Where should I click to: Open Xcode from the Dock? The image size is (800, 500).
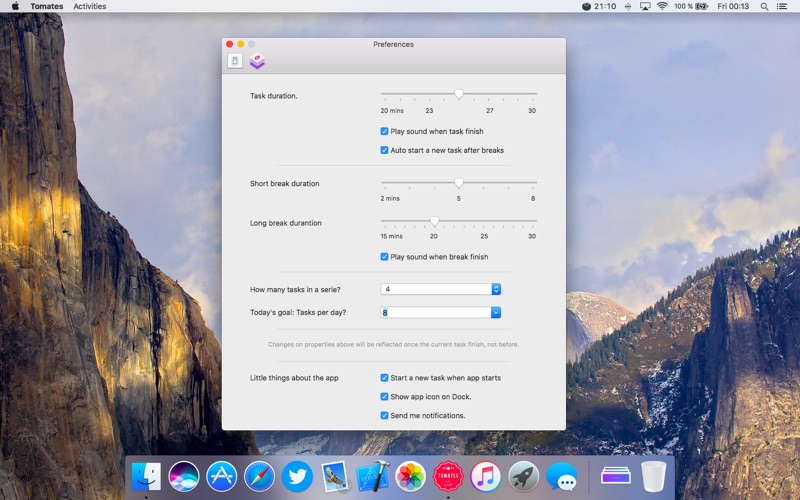(372, 476)
